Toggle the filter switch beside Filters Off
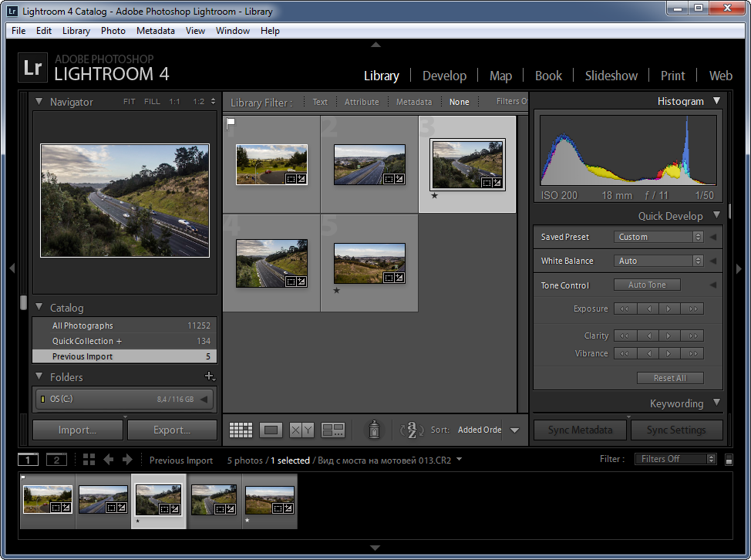Viewport: 751px width, 560px height. 729,460
